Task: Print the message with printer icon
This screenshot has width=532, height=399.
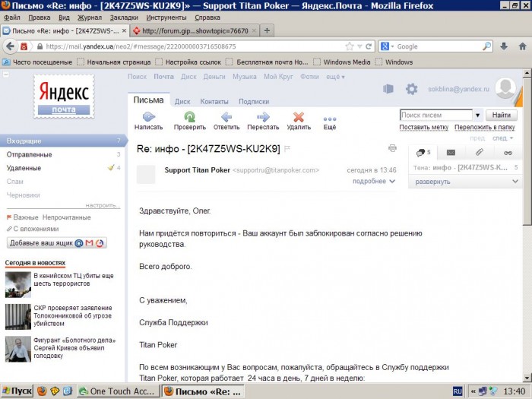Action: click(x=392, y=148)
